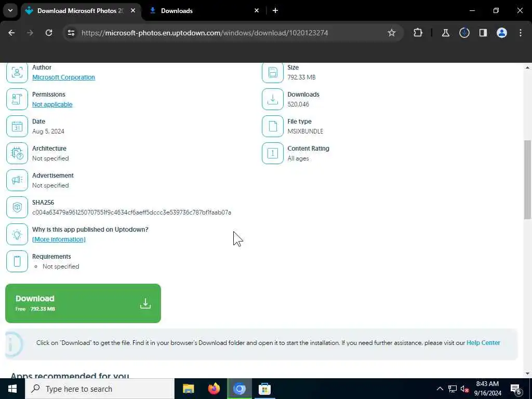The height and width of the screenshot is (399, 532).
Task: Open File Explorer from taskbar
Action: point(188,389)
